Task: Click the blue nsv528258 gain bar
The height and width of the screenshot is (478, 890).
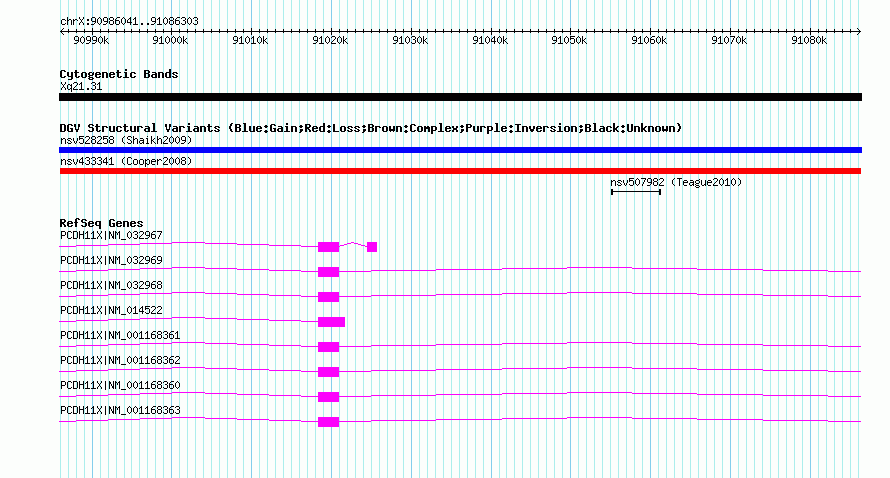Action: [x=460, y=150]
